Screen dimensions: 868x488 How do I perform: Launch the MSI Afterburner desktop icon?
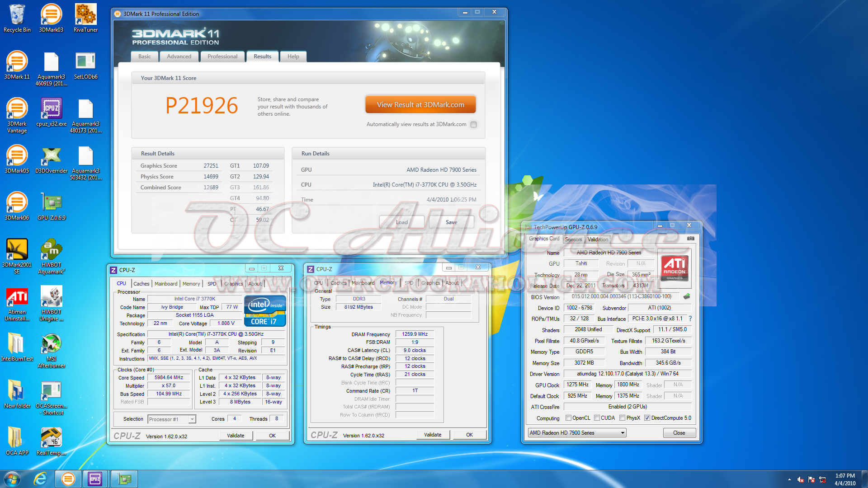[51, 350]
